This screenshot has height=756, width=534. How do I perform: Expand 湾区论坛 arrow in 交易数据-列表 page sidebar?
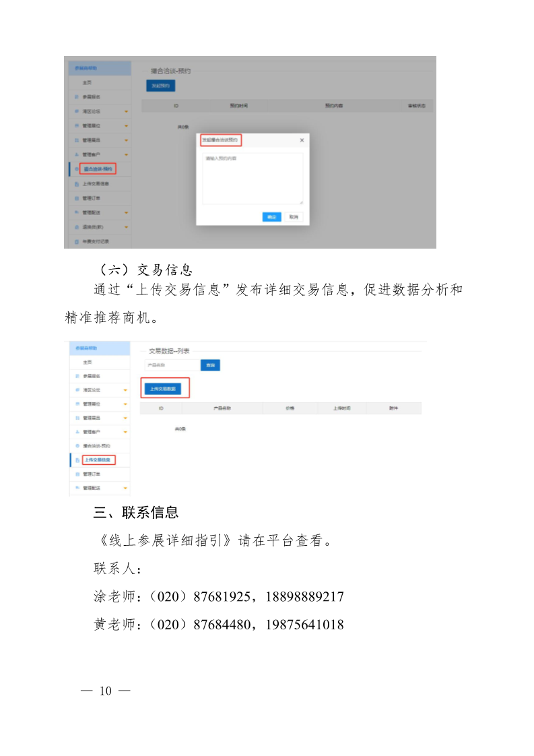pyautogui.click(x=125, y=391)
